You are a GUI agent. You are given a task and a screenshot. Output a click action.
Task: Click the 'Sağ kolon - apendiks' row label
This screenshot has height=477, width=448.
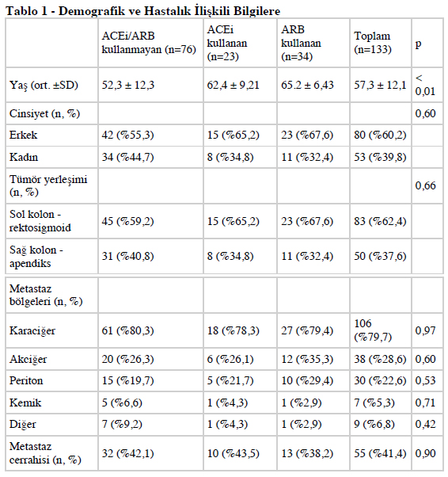pyautogui.click(x=36, y=256)
